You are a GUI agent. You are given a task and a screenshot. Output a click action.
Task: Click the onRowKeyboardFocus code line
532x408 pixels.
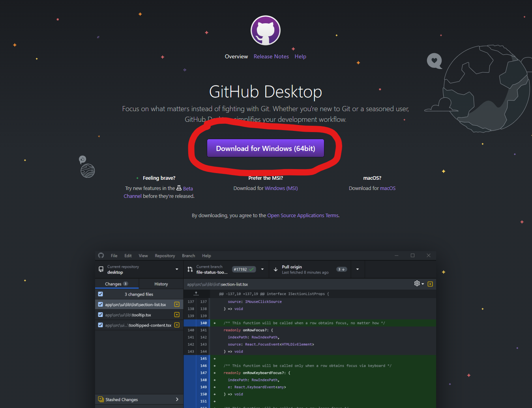coord(257,373)
